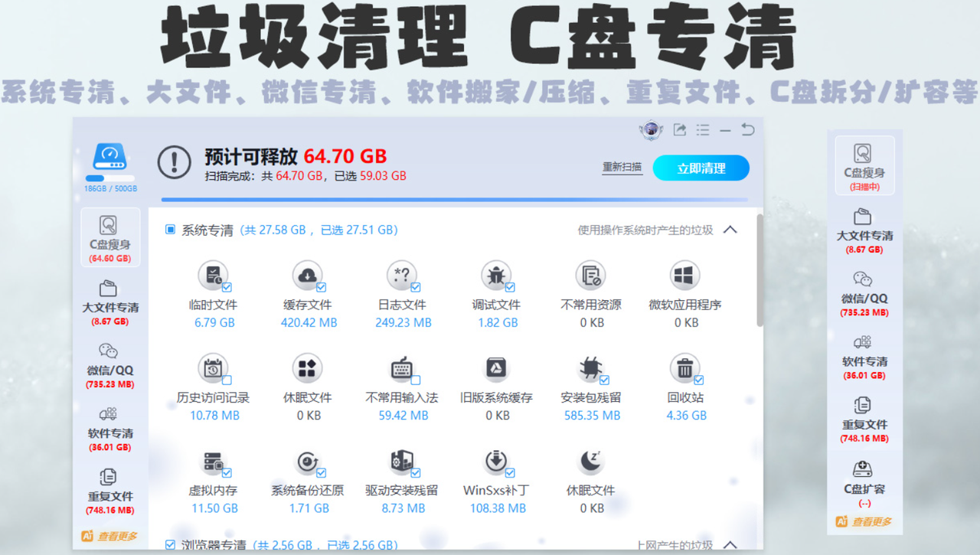Select C盘瘦身 tab in left sidebar

coord(110,238)
